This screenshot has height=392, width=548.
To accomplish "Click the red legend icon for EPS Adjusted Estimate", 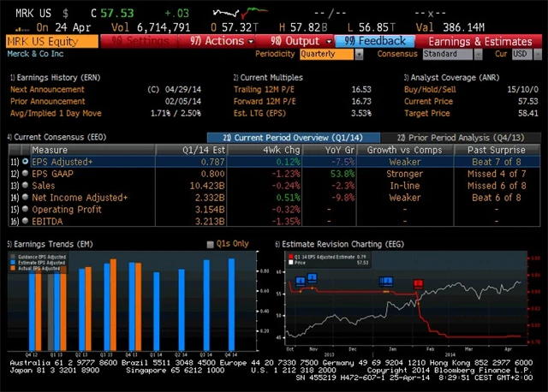I will 292,255.
